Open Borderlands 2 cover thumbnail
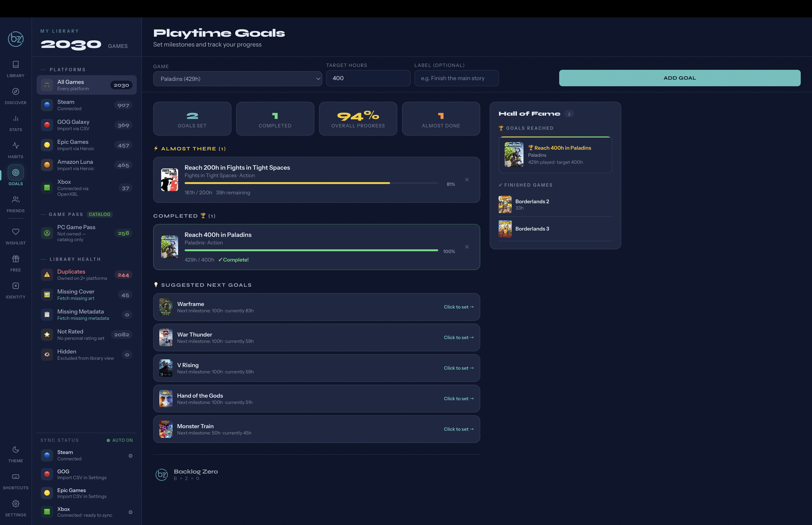Screen dimensions: 812x525 [x=505, y=204]
